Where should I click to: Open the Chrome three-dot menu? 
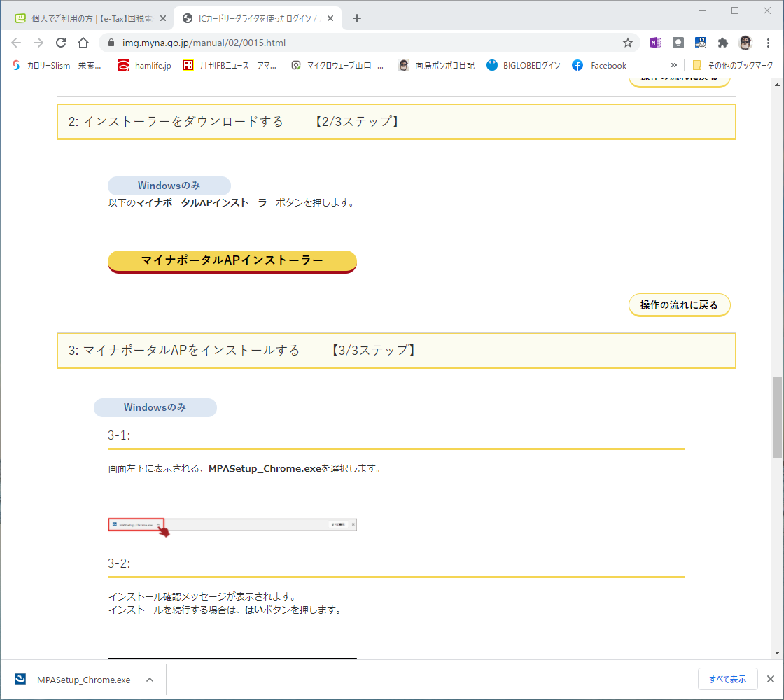(x=769, y=43)
